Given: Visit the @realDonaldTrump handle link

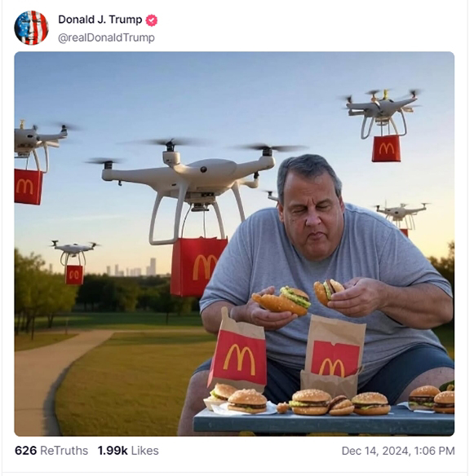Looking at the screenshot, I should 106,37.
